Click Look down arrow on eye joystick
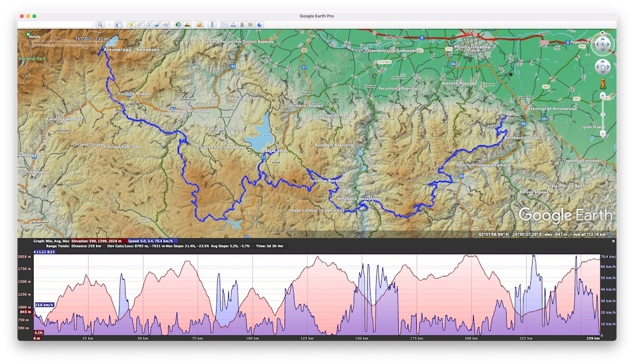 tap(602, 50)
